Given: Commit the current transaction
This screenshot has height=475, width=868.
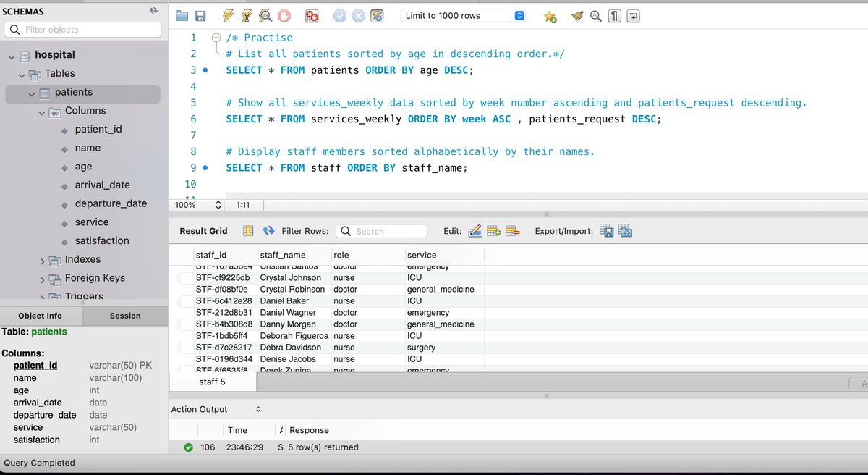Looking at the screenshot, I should point(339,15).
